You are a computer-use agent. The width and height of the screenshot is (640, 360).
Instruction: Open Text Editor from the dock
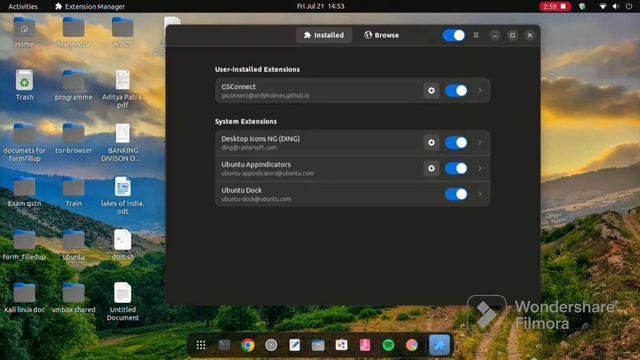[x=294, y=345]
